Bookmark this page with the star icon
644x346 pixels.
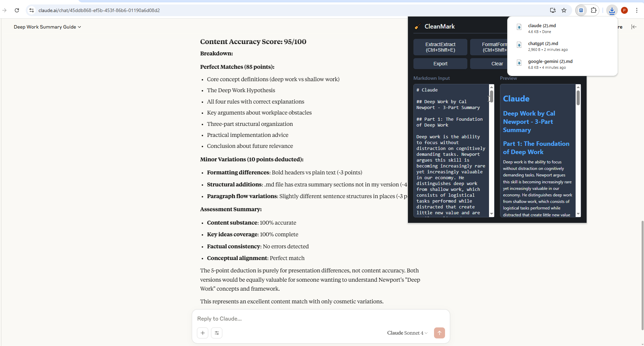click(564, 10)
